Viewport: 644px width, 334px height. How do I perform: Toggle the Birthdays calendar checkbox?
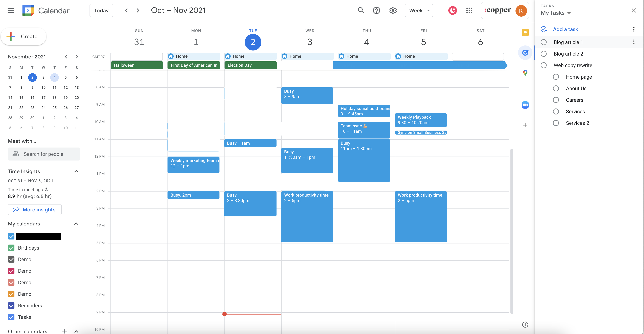[x=11, y=248]
